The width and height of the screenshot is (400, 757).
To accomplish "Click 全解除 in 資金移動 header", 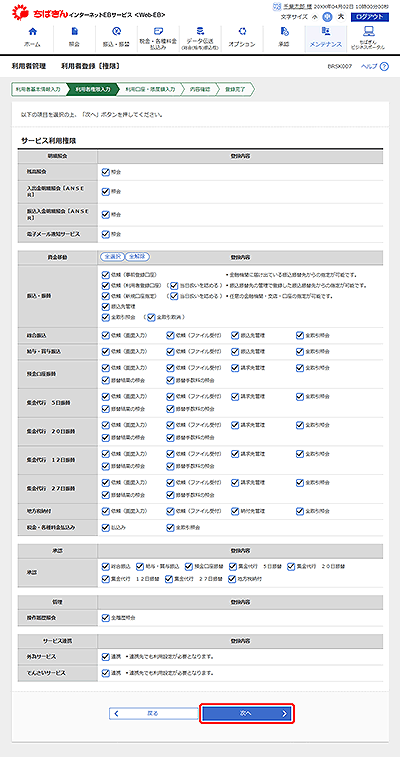I will click(138, 257).
